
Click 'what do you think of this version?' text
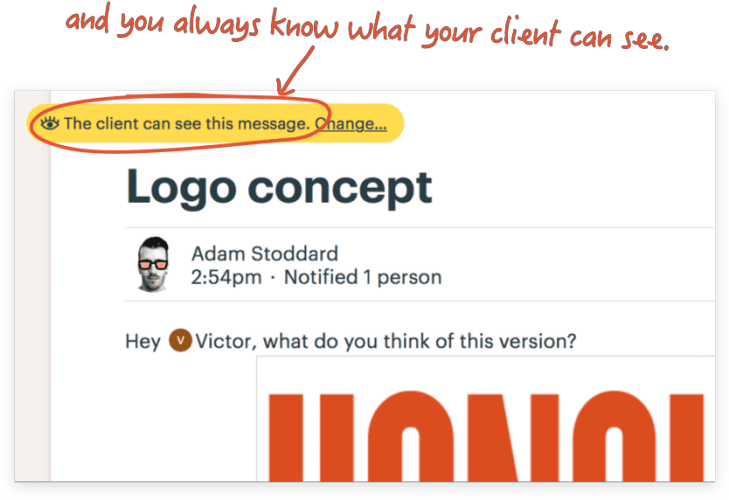[419, 341]
